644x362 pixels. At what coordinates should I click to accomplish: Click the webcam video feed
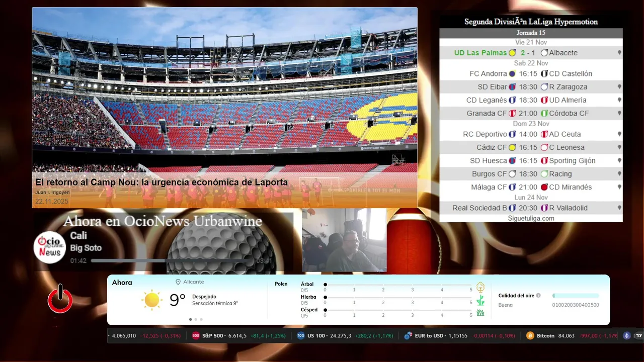click(344, 240)
